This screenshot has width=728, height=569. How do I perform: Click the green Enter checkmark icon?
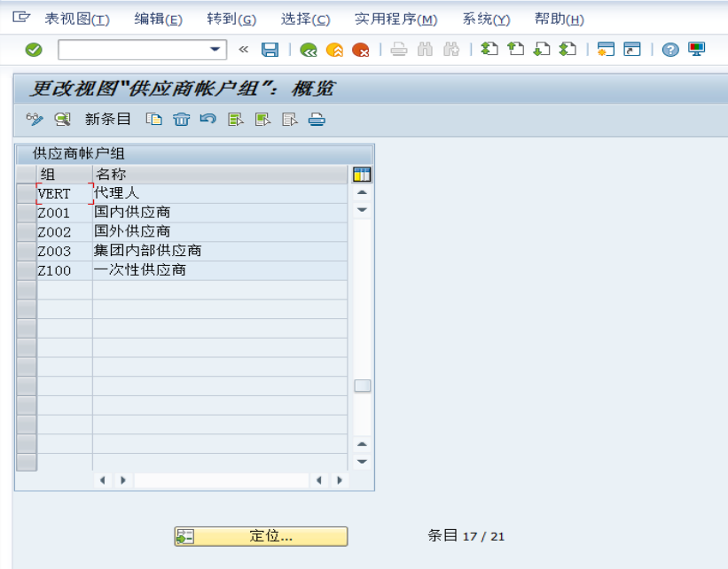[x=34, y=50]
